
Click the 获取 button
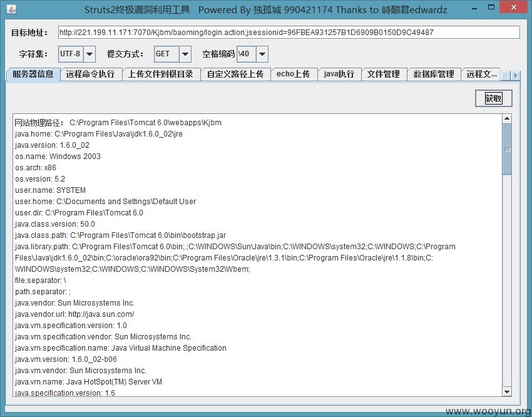point(493,98)
